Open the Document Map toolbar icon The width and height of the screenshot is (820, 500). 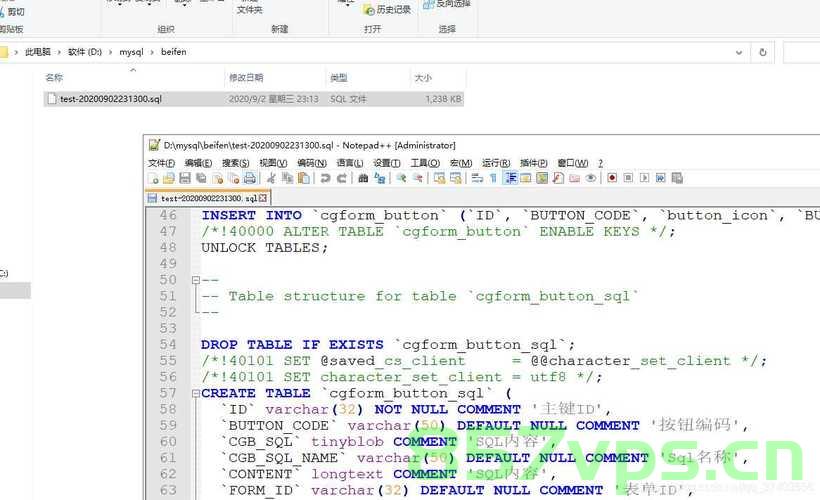[x=542, y=178]
